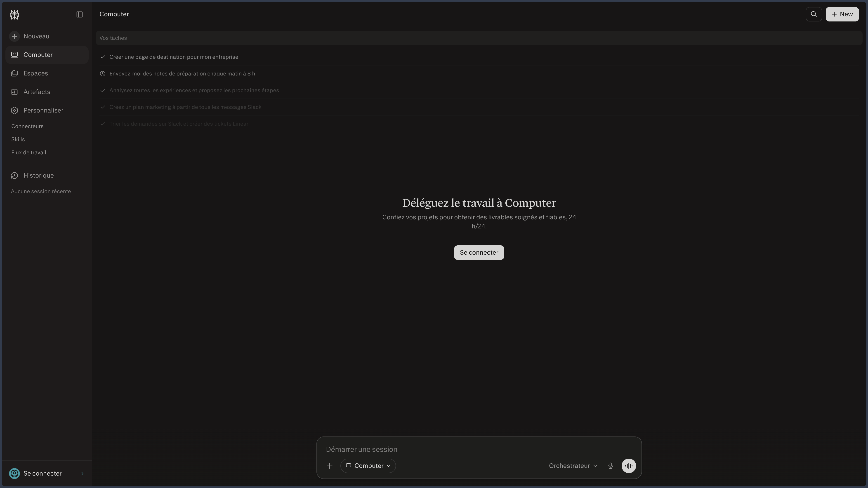Click the checkmark beside Trier les demandes sur Slack
Image resolution: width=868 pixels, height=488 pixels.
[103, 124]
